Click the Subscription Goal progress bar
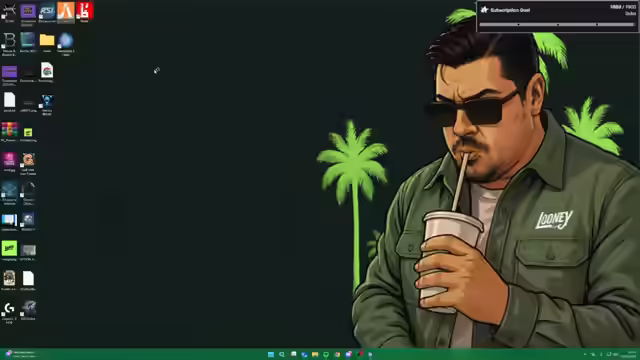 tap(558, 24)
